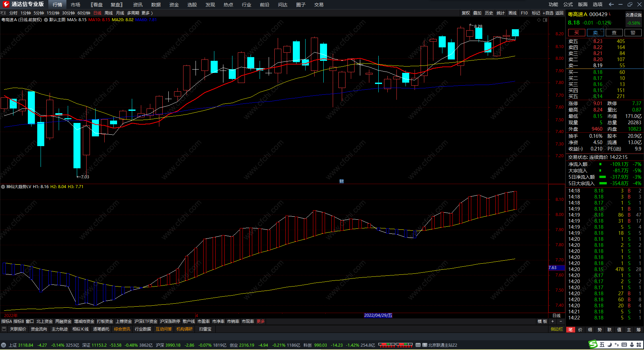Open the 功能 menu
The image size is (644, 350).
(553, 4)
